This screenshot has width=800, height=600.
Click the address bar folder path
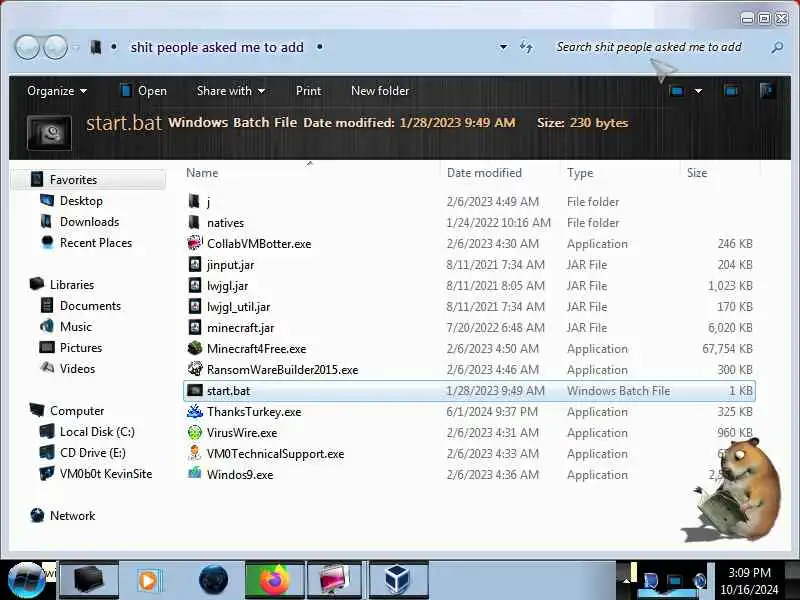217,47
